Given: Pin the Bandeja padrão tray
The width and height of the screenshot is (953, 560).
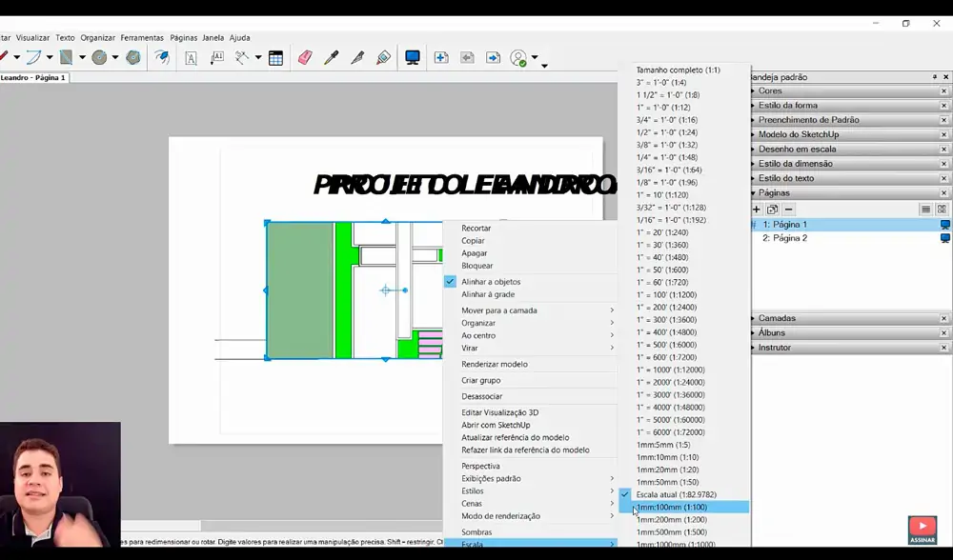Looking at the screenshot, I should [935, 77].
